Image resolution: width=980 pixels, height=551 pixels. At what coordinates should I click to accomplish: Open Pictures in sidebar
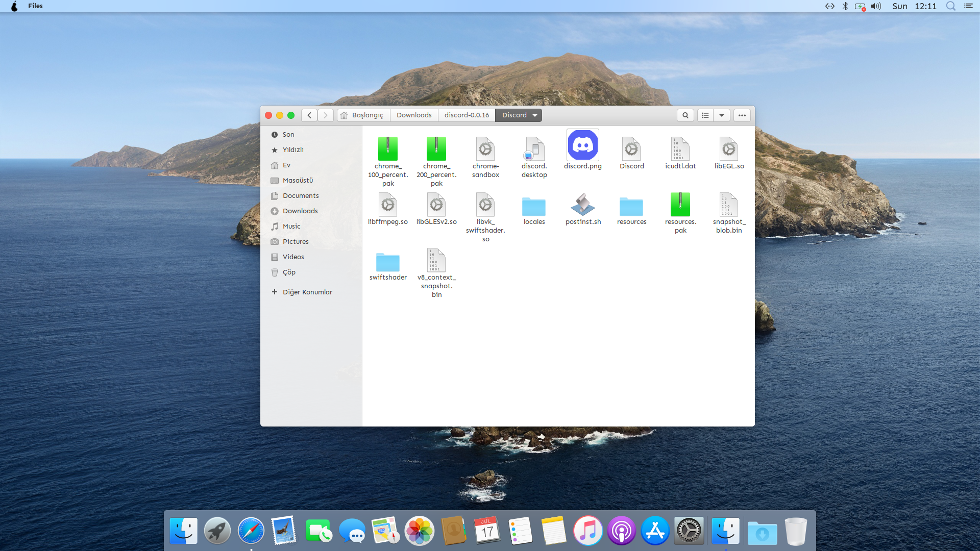pyautogui.click(x=311, y=242)
